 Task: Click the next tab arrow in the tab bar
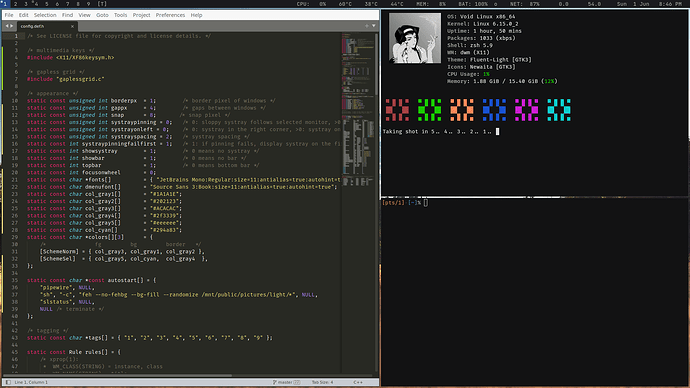11,26
